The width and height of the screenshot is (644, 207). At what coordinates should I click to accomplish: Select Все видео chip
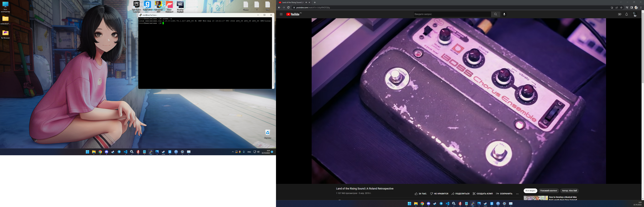point(530,191)
